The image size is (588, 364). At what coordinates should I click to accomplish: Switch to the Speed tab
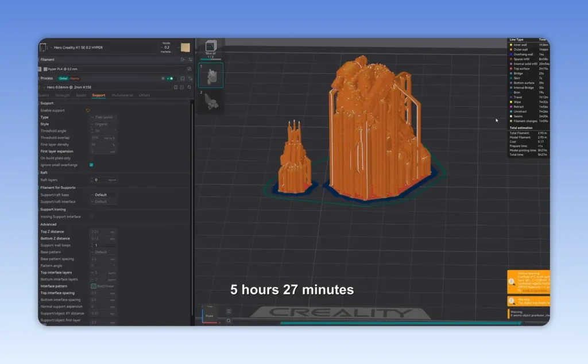(x=81, y=95)
